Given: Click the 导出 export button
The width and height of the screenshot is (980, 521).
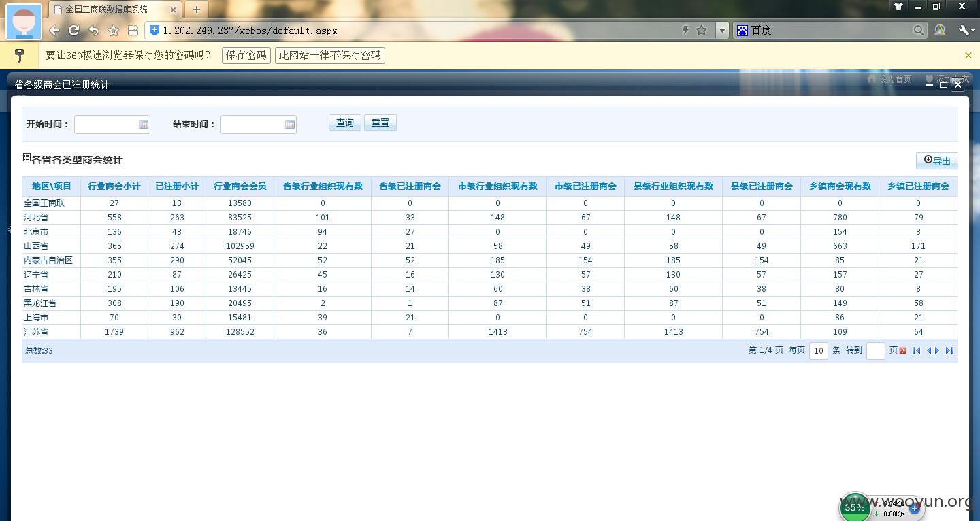Looking at the screenshot, I should [937, 161].
